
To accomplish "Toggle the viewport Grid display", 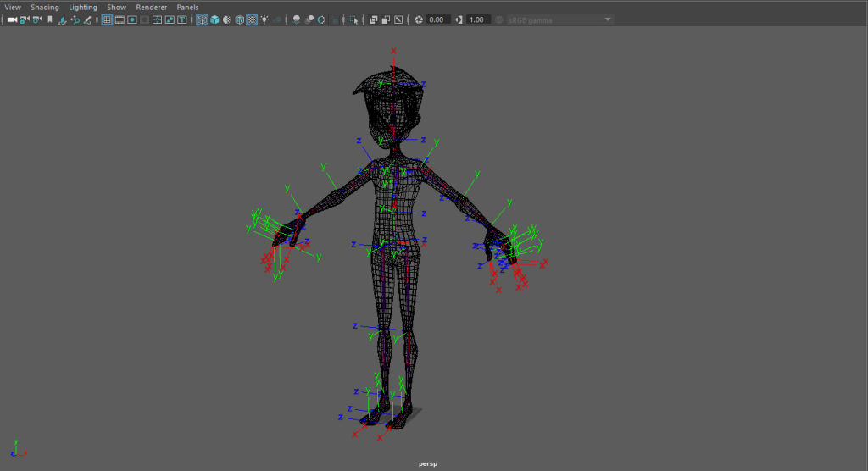I will click(107, 19).
